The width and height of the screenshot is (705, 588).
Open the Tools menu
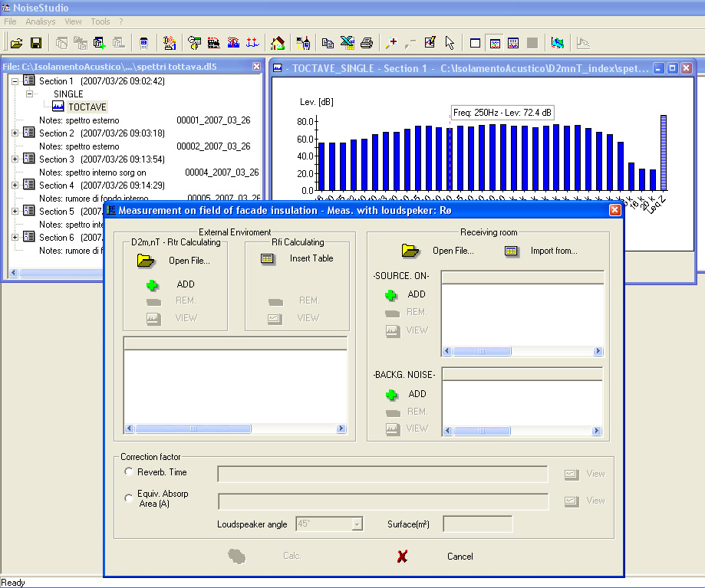tap(100, 21)
